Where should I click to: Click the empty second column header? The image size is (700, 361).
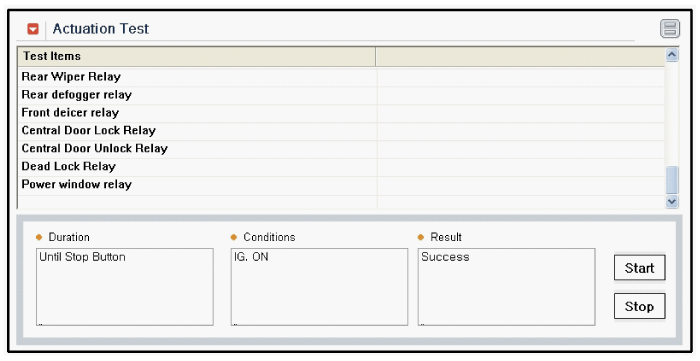tap(521, 56)
